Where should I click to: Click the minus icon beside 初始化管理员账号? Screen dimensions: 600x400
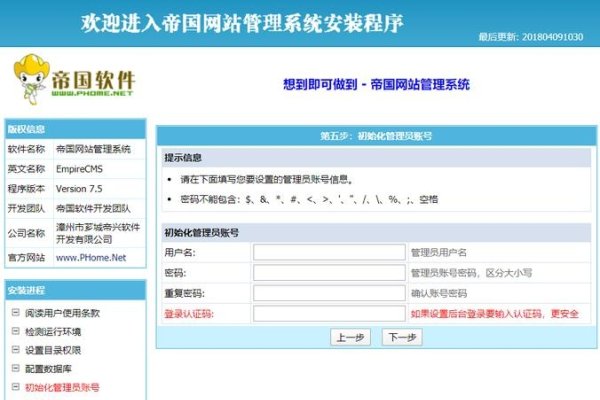[x=15, y=387]
